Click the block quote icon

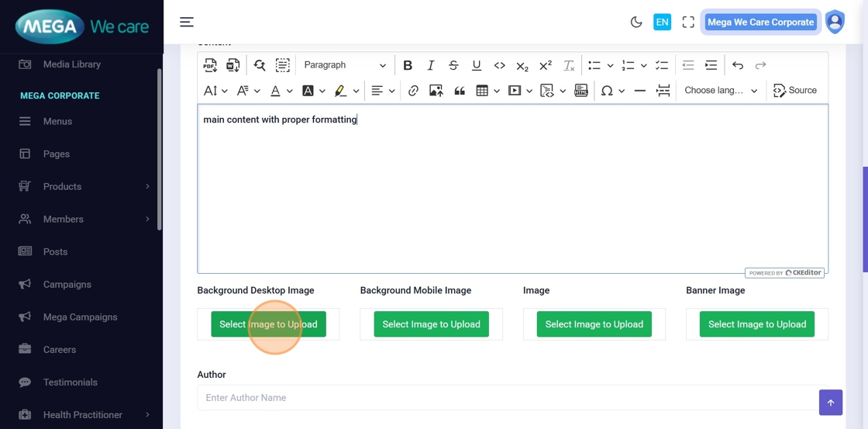(460, 91)
